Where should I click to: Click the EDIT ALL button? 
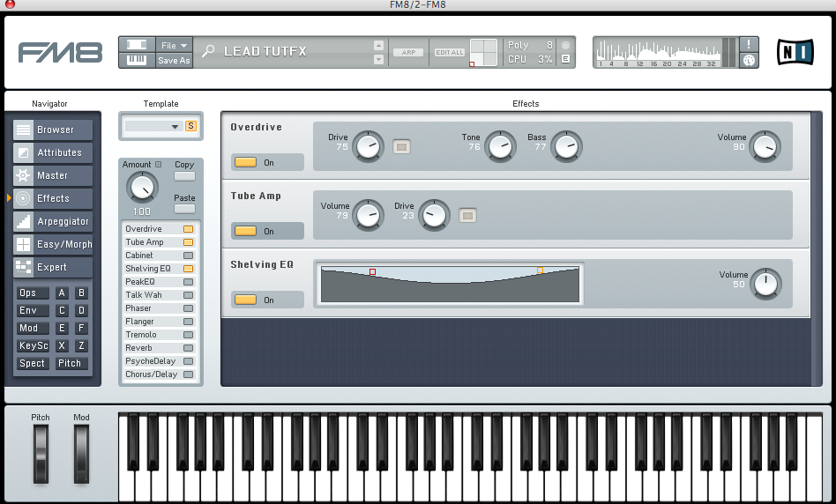450,52
